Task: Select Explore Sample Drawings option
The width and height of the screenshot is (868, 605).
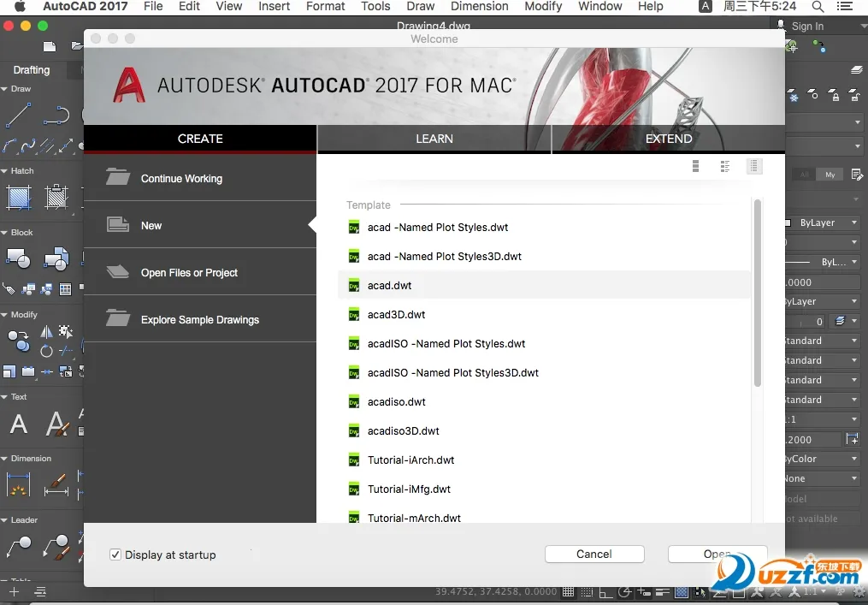Action: tap(199, 320)
